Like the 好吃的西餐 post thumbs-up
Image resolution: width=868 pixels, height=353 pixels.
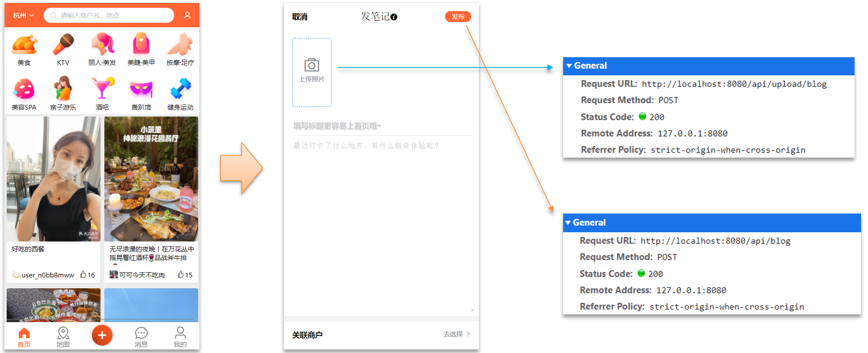83,274
